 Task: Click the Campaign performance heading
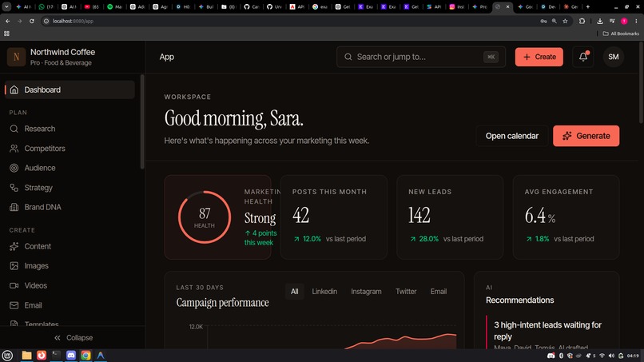[x=222, y=302]
